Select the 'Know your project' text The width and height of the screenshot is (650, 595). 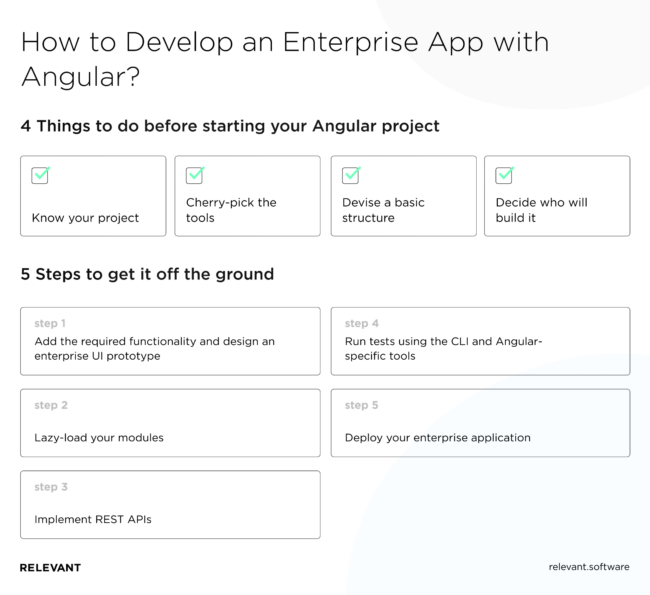[x=85, y=218]
